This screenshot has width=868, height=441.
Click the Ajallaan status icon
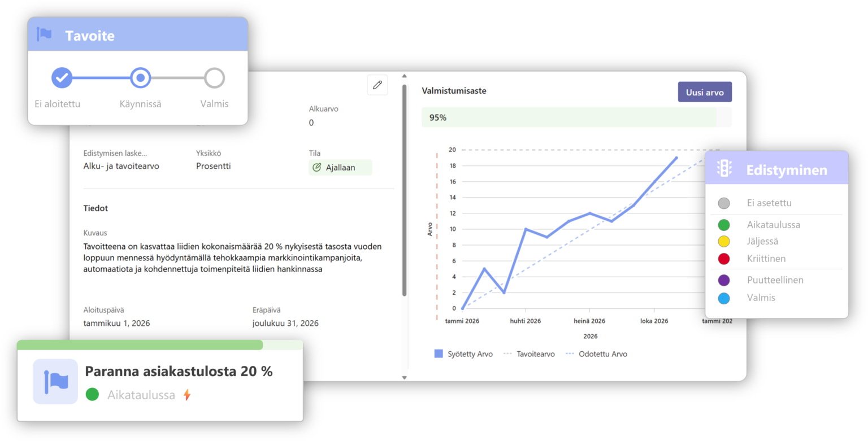[x=316, y=168]
